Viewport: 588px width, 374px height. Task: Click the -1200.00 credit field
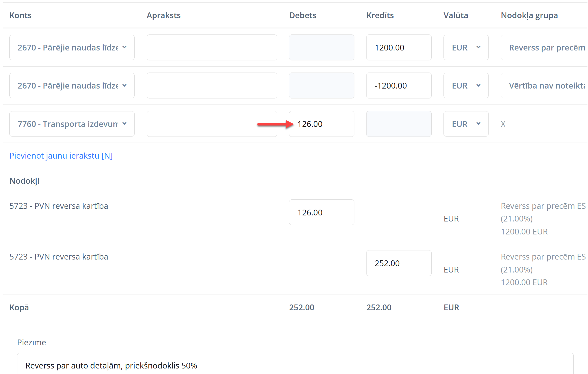point(399,86)
